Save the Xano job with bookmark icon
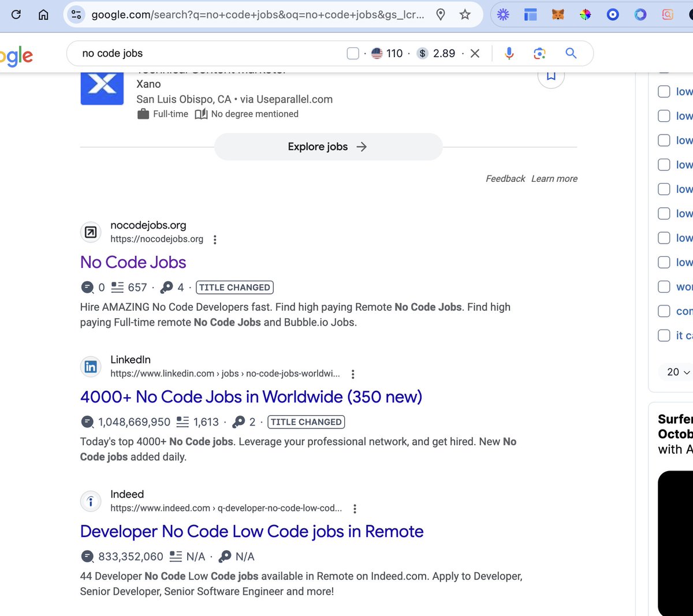Screen dimensions: 693x616 click(551, 75)
